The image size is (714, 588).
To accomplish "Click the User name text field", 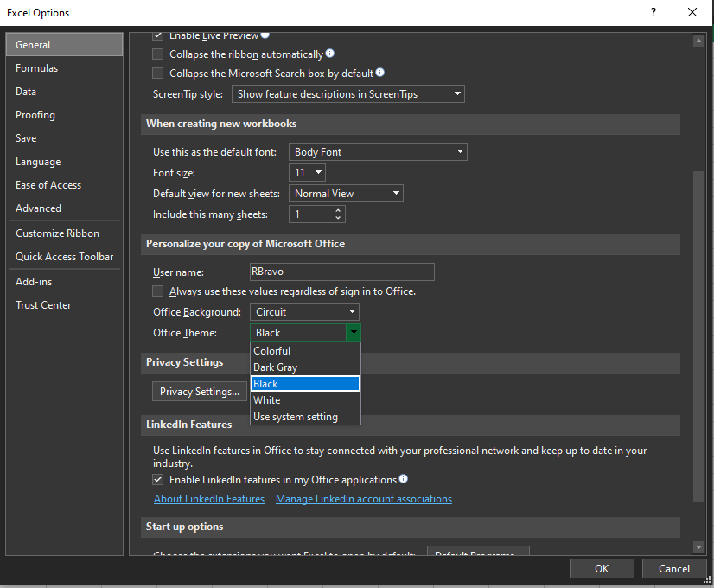I will pos(342,272).
